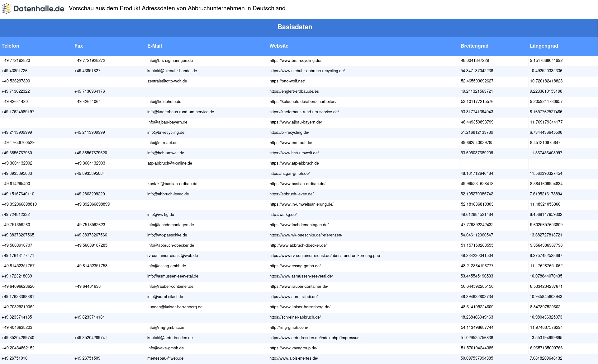Open website https://www.atp-abbruch.de
Screen dimensions: 598x364
click(294, 163)
